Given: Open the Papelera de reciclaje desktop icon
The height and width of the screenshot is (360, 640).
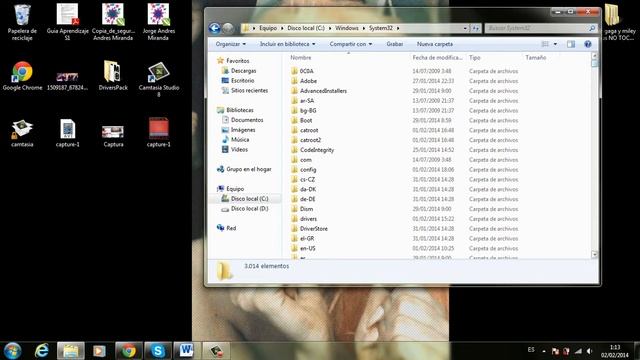Looking at the screenshot, I should pyautogui.click(x=22, y=22).
